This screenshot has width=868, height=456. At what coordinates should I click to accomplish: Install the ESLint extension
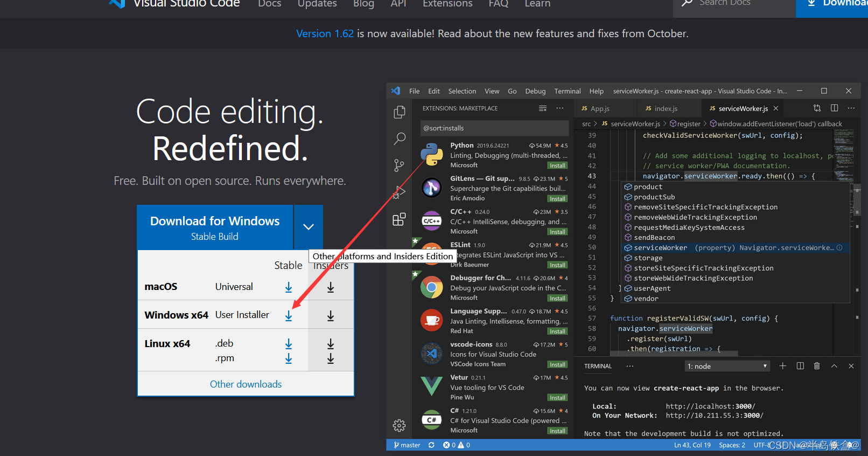557,265
